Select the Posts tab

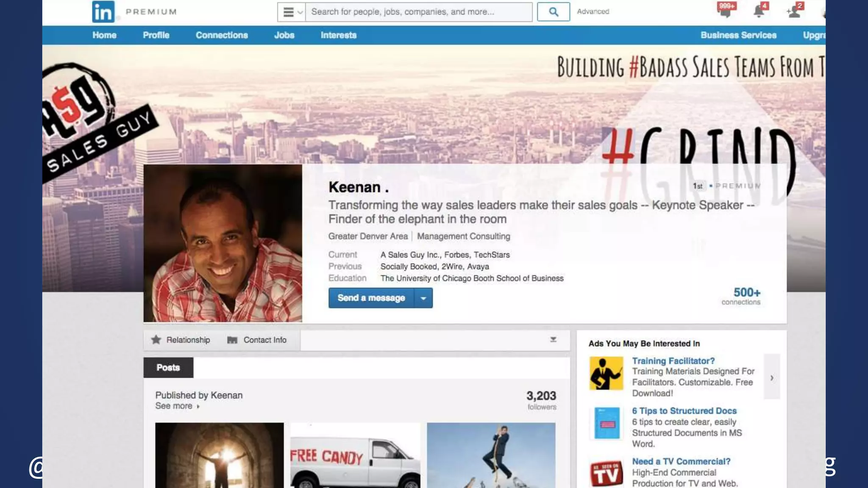pyautogui.click(x=168, y=368)
